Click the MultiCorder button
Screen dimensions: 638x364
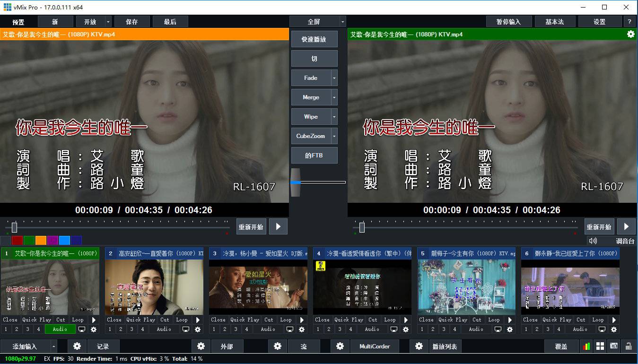click(375, 347)
